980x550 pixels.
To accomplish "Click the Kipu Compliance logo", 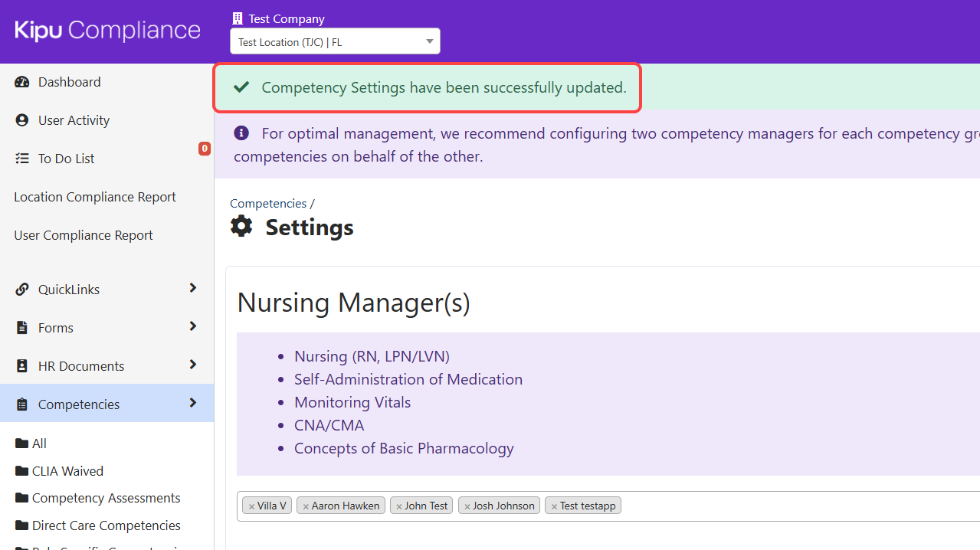I will (107, 31).
